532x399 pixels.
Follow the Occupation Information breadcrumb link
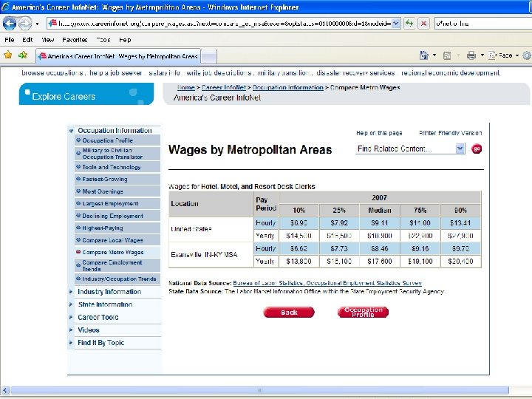(288, 87)
